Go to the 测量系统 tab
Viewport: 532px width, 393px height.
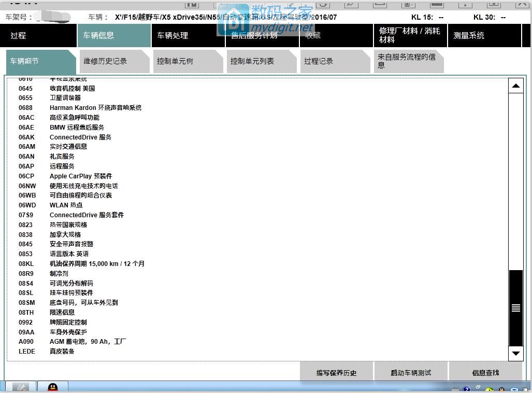click(484, 36)
